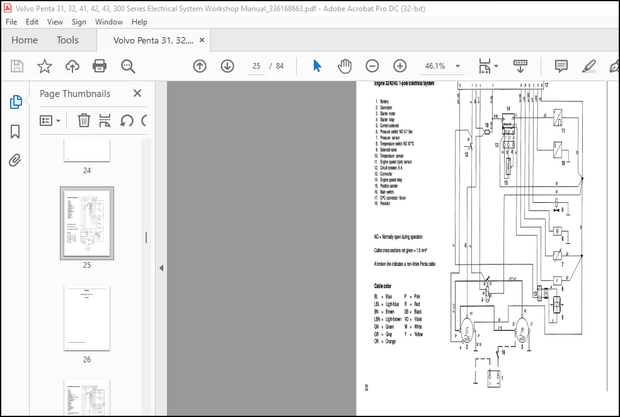620x417 pixels.
Task: Click the cloud upload icon
Action: pyautogui.click(x=72, y=66)
